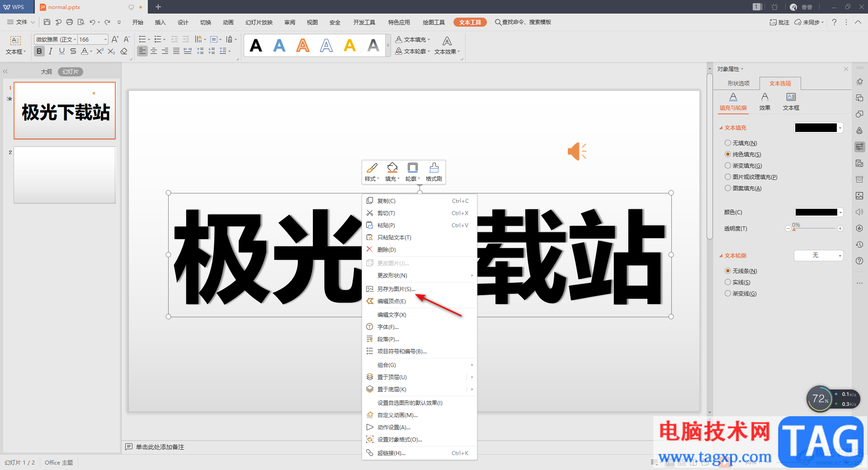Click the 批注 button

point(779,22)
